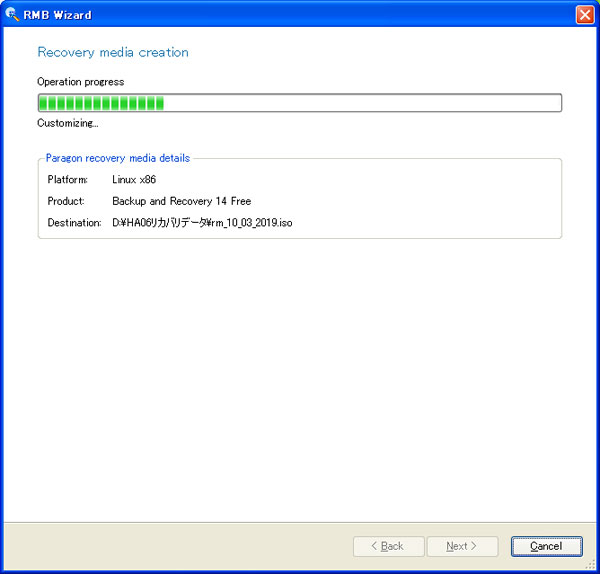Click the Operation progress label
This screenshot has width=600, height=574.
(80, 82)
